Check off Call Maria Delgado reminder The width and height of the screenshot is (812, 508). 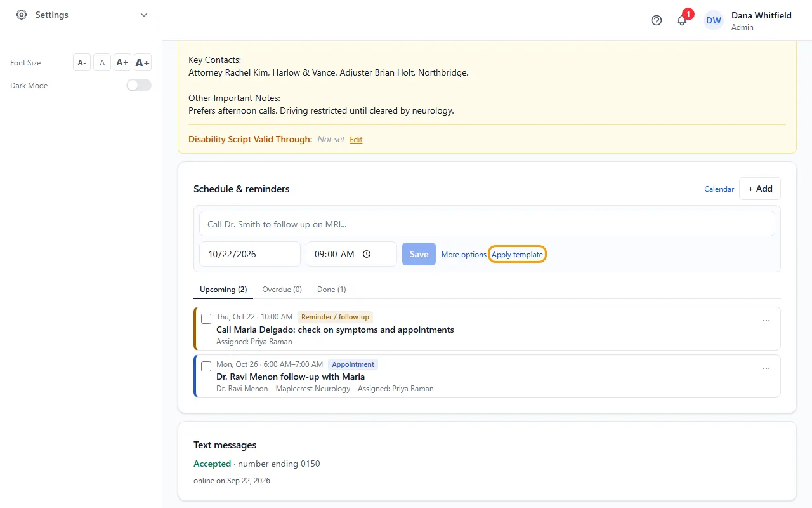pos(206,319)
